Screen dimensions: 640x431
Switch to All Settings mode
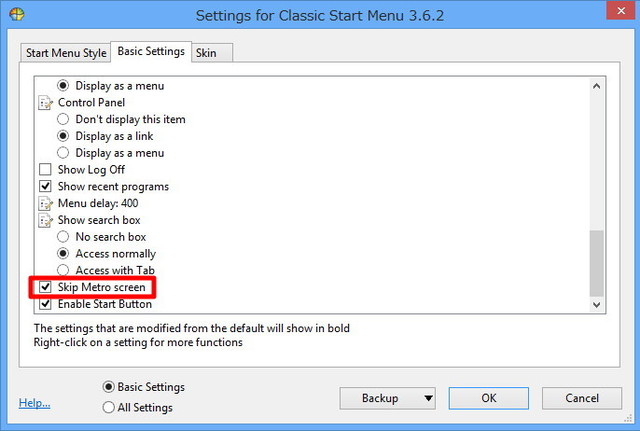point(109,407)
